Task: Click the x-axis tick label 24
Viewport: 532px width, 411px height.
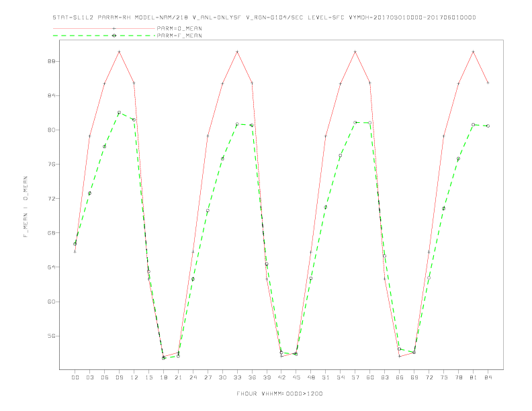Action: click(x=193, y=377)
